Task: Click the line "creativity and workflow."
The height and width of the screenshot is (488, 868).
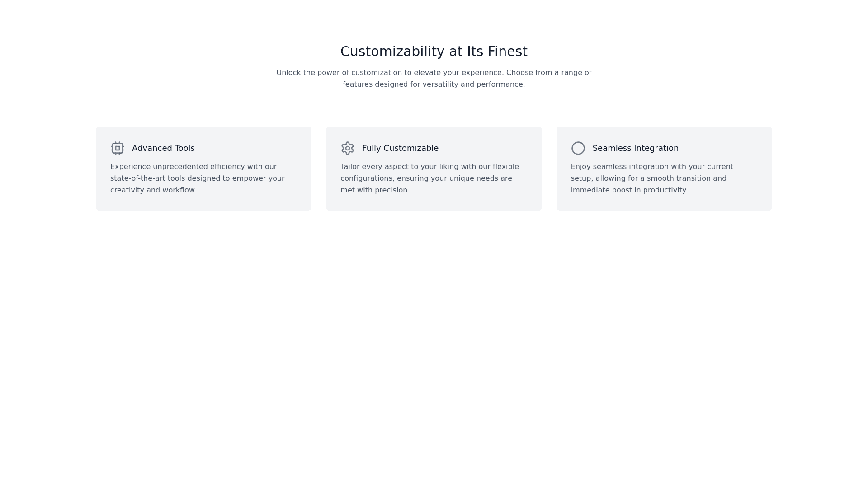Action: click(153, 190)
